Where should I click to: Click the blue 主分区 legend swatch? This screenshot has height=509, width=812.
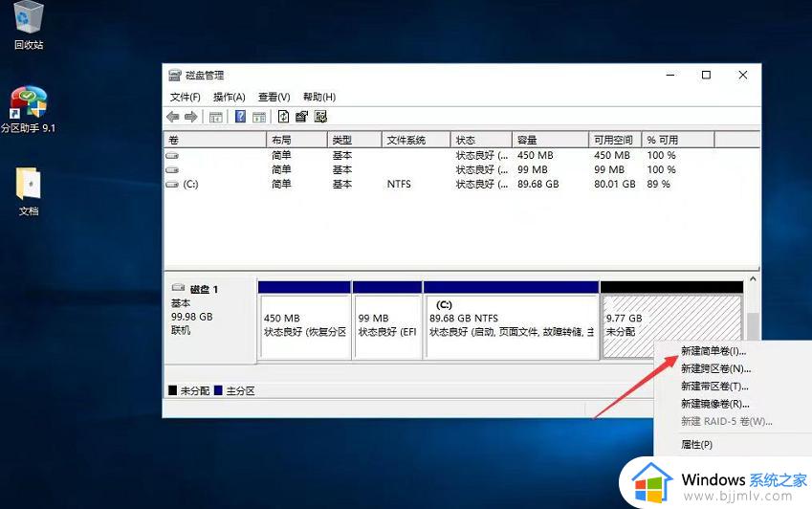click(218, 390)
